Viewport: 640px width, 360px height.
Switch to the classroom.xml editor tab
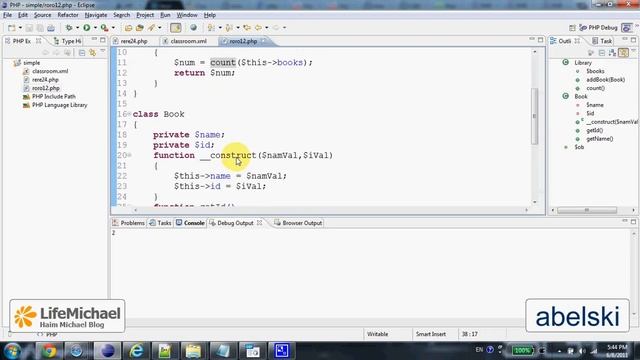point(185,41)
